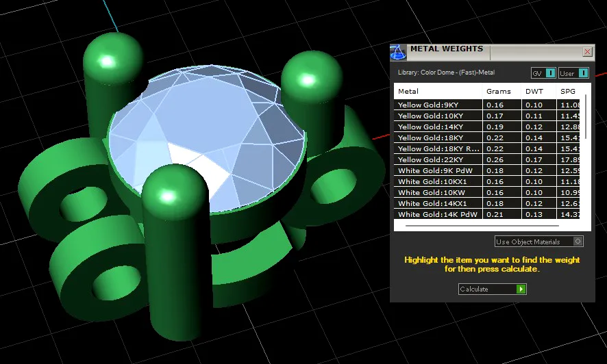Select the Yellow Gold:22KY row
This screenshot has width=607, height=364.
(x=487, y=159)
